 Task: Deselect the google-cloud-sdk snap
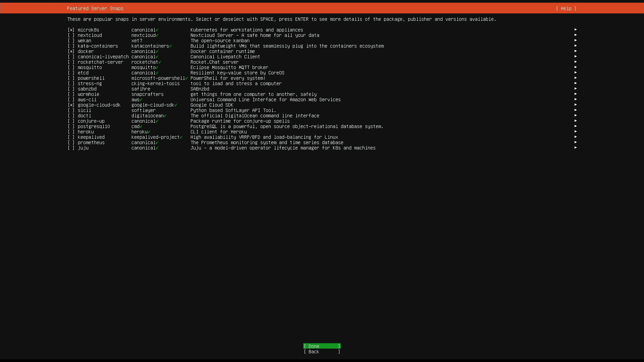click(71, 105)
